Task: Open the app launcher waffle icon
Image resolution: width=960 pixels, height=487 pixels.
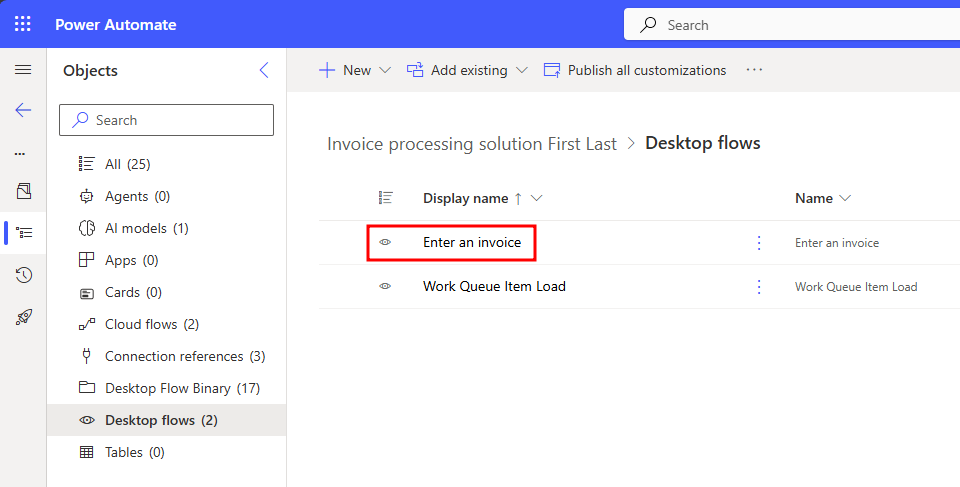Action: 23,24
